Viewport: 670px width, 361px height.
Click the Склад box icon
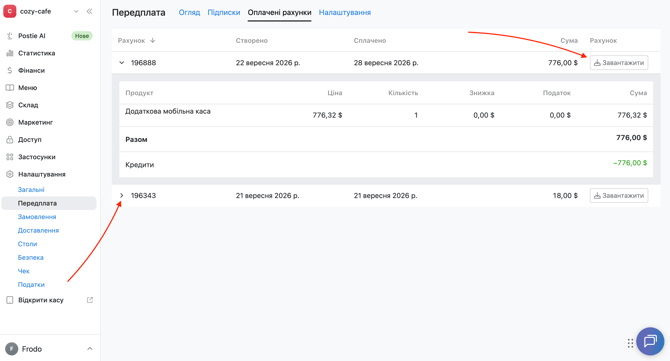(x=10, y=105)
